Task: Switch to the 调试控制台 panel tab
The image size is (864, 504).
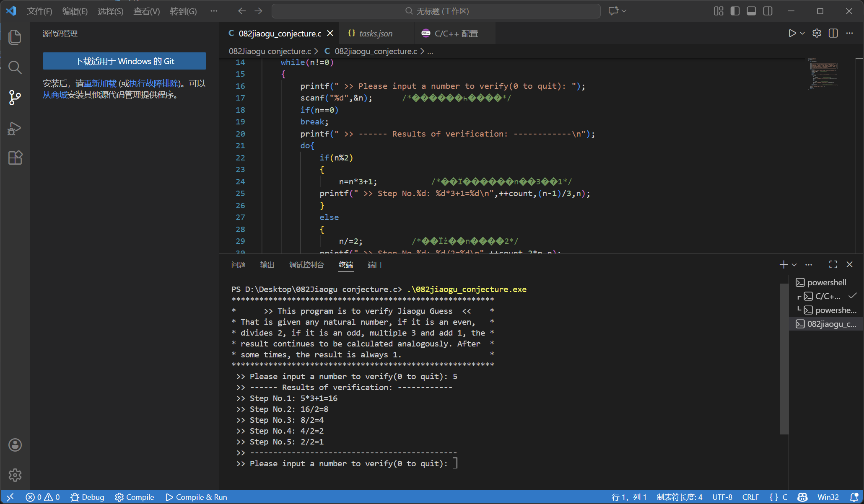Action: pos(306,265)
